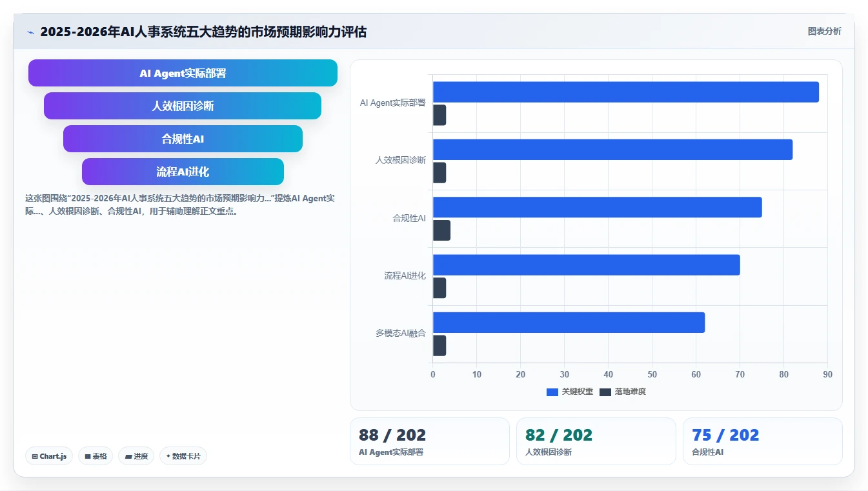Image resolution: width=868 pixels, height=491 pixels.
Task: Click the blue bar for 人效根因诊断
Action: click(x=612, y=150)
